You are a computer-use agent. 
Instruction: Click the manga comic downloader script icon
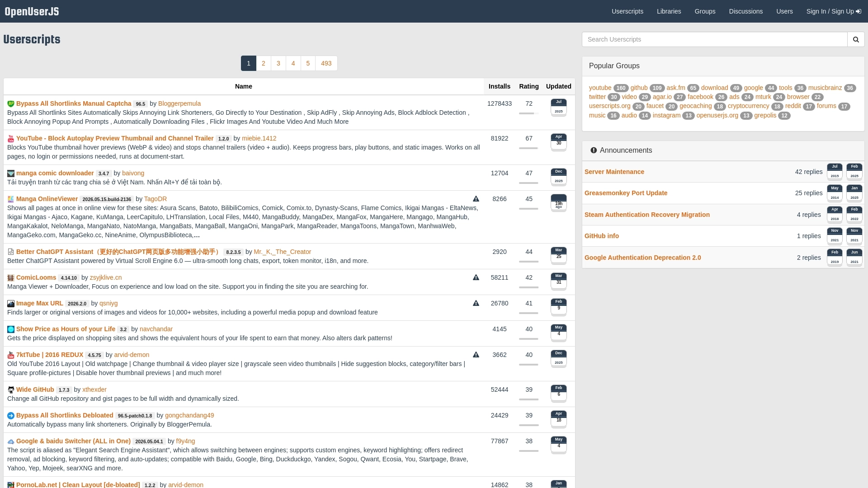point(11,174)
